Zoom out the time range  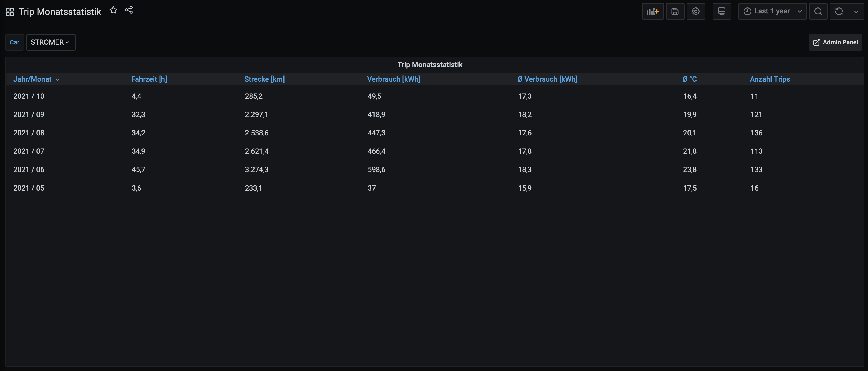pyautogui.click(x=818, y=11)
